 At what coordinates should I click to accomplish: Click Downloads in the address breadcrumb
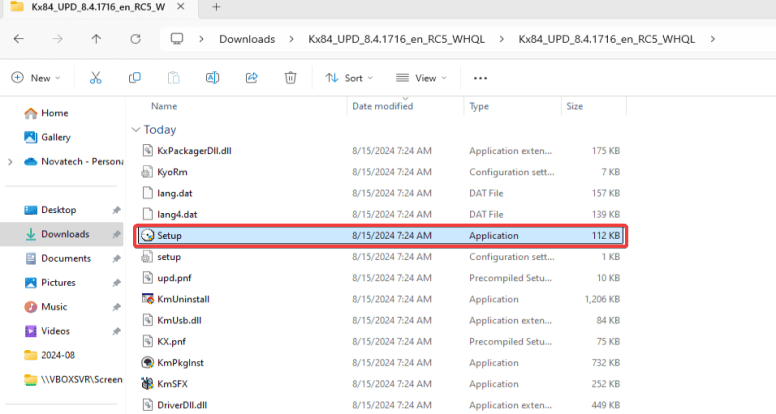(x=247, y=39)
